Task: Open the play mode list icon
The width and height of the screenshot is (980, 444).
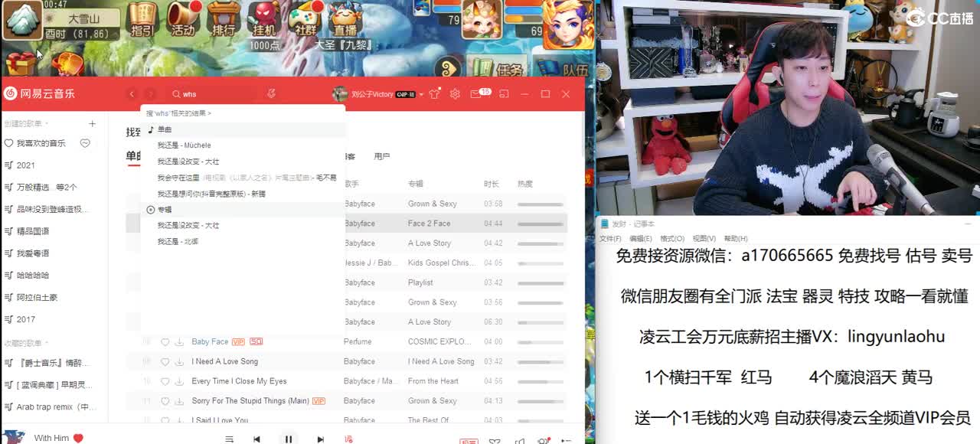Action: click(228, 439)
